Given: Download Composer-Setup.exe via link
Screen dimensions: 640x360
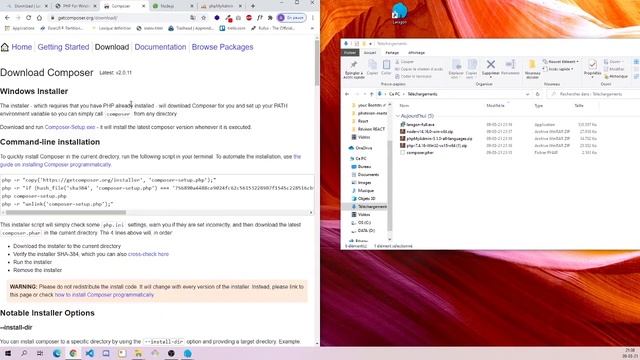Looking at the screenshot, I should (70, 127).
